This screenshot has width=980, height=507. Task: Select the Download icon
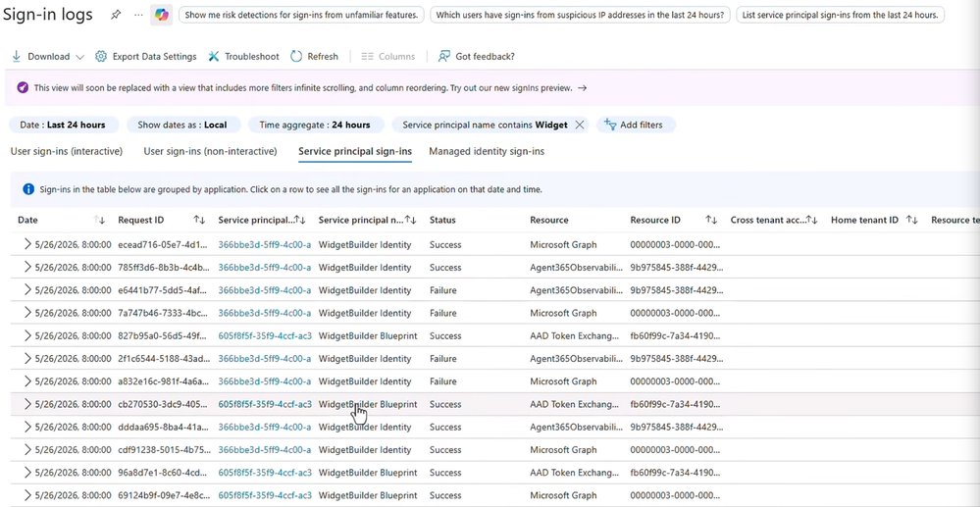(17, 56)
